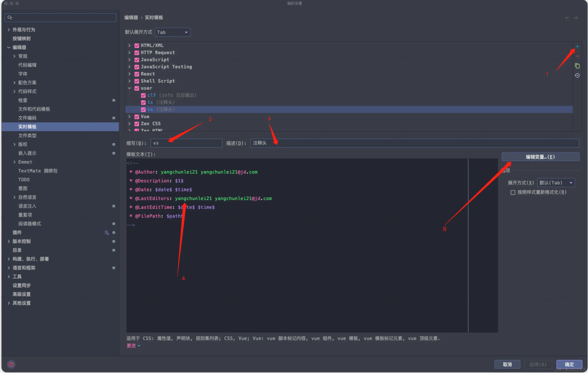Screen dimensions: 588x373
Task: Select 按键映射 in the sidebar
Action: click(22, 38)
